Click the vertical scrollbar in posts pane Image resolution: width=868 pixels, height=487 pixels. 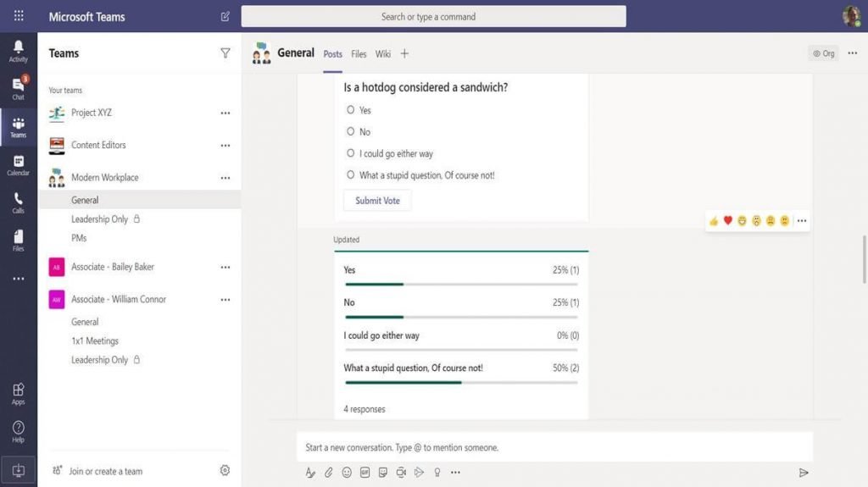tap(864, 259)
